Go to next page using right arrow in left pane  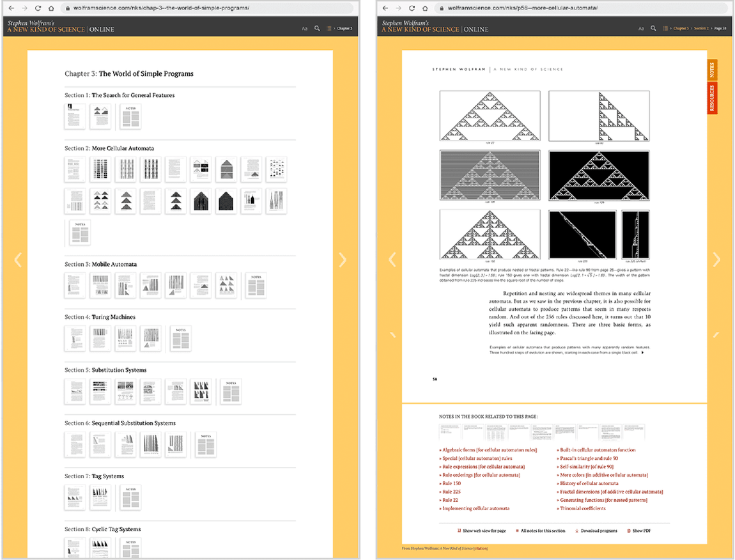click(x=343, y=259)
